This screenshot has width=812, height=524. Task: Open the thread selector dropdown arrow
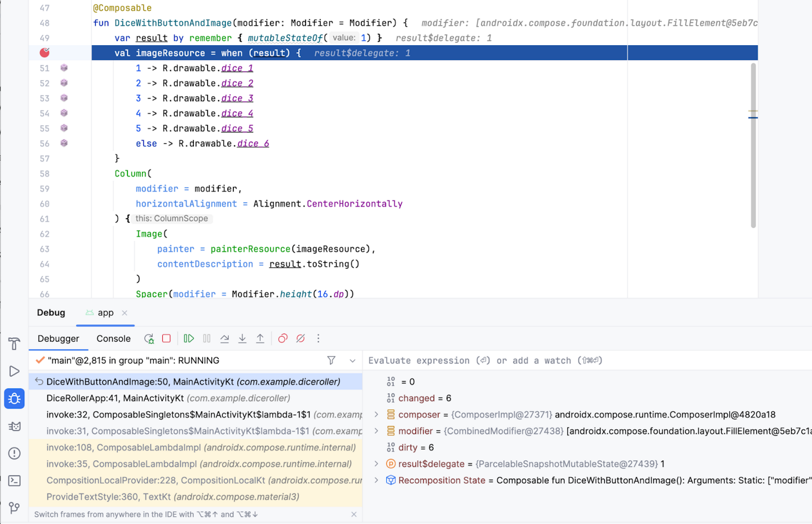352,360
